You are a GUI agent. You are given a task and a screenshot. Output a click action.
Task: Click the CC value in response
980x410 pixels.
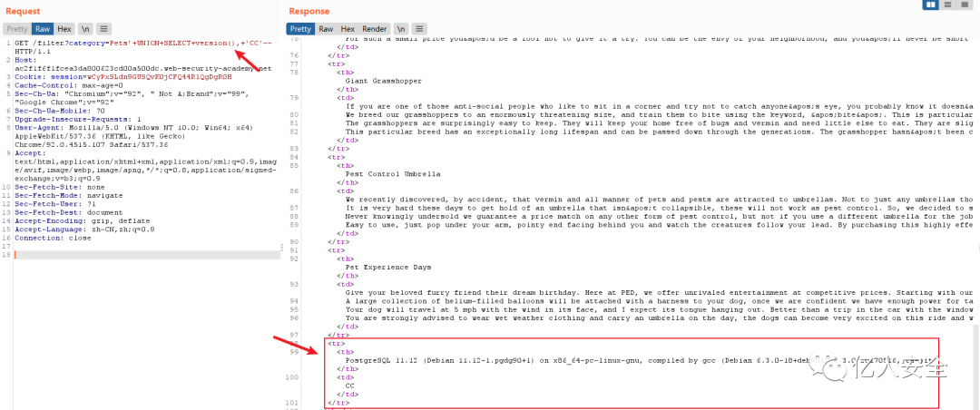click(x=350, y=386)
